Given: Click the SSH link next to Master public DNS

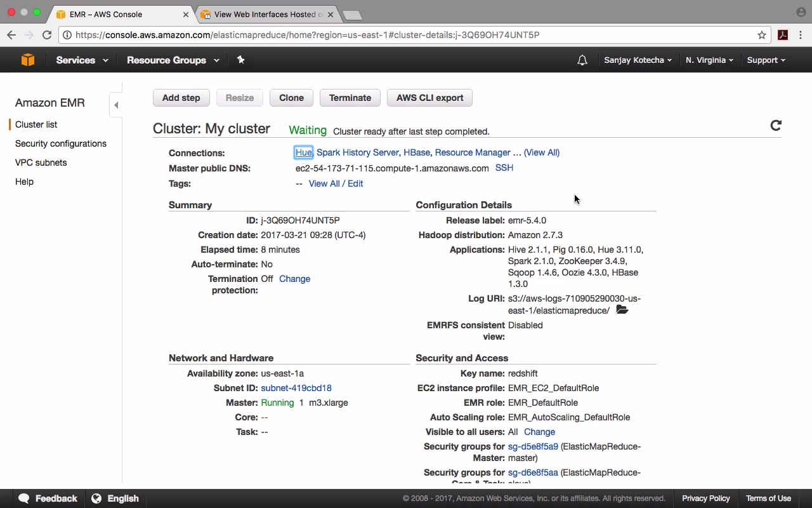Looking at the screenshot, I should [x=504, y=168].
